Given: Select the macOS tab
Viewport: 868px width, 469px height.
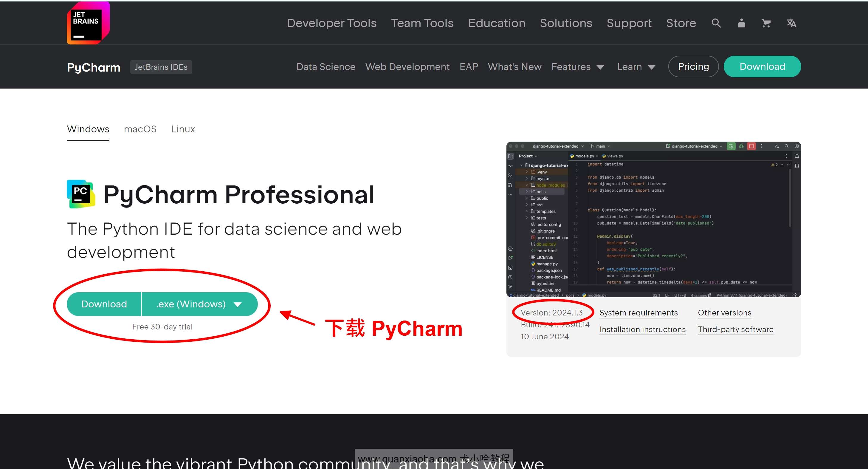Looking at the screenshot, I should coord(140,129).
